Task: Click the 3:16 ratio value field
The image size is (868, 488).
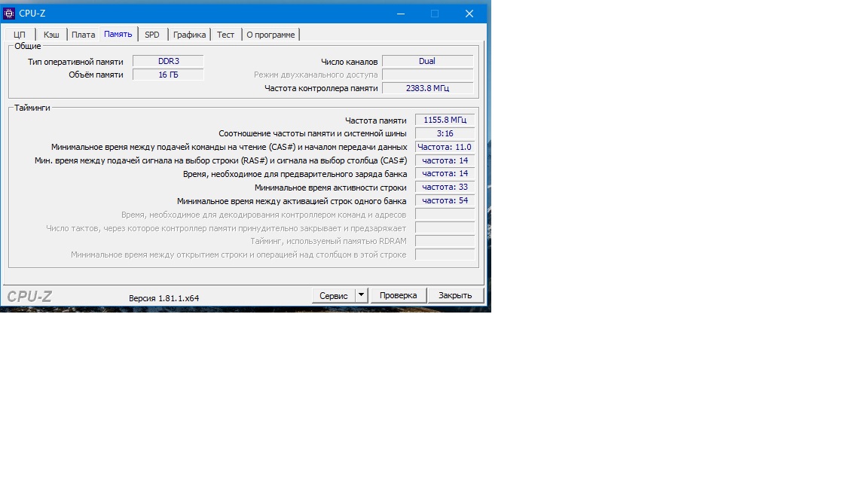Action: pyautogui.click(x=445, y=133)
